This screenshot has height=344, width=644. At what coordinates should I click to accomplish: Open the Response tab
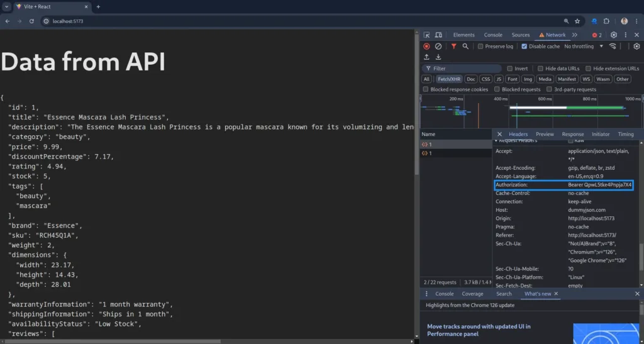click(x=572, y=134)
